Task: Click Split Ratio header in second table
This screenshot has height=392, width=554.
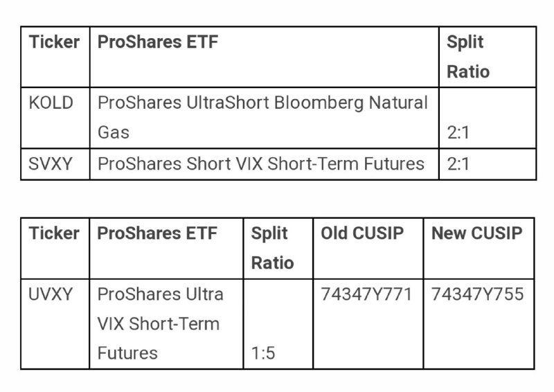Action: [272, 248]
